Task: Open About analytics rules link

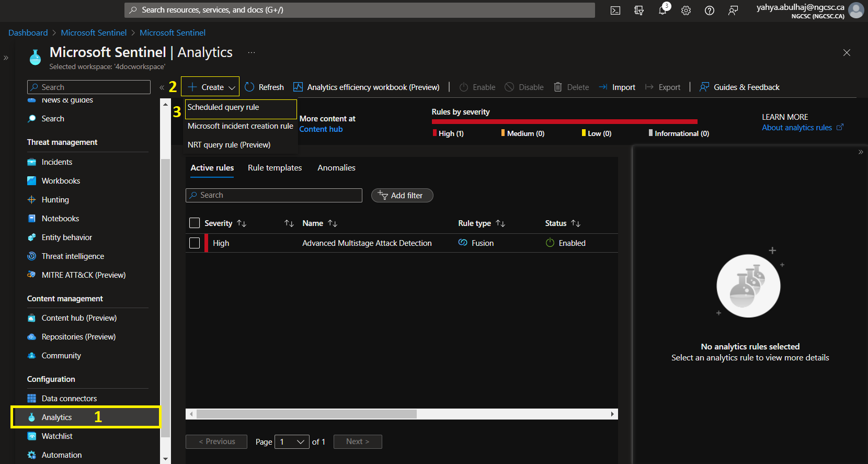Action: click(802, 128)
